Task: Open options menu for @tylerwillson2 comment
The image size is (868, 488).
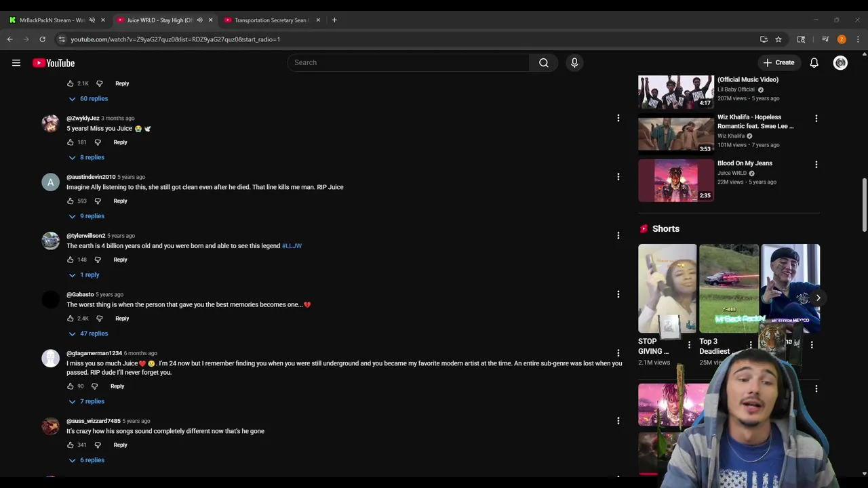Action: [618, 236]
